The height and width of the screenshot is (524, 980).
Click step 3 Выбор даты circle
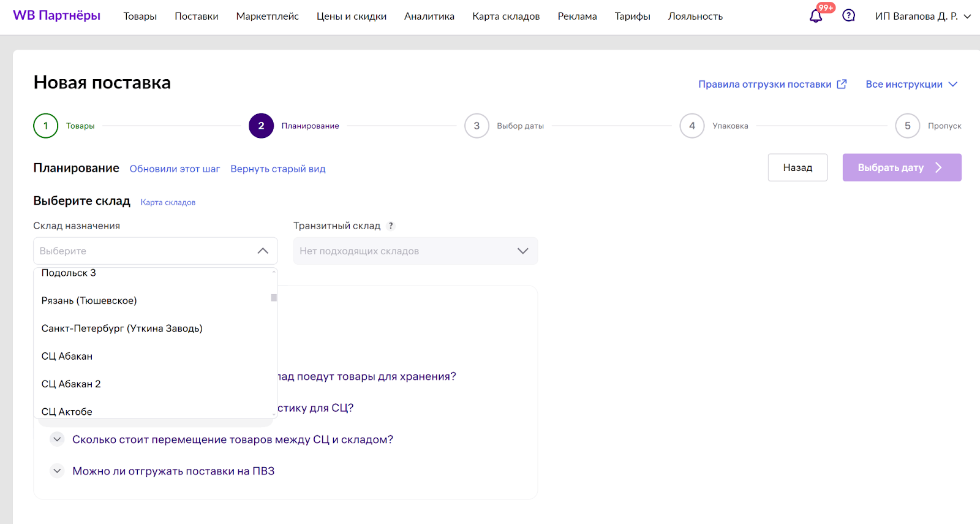point(477,126)
